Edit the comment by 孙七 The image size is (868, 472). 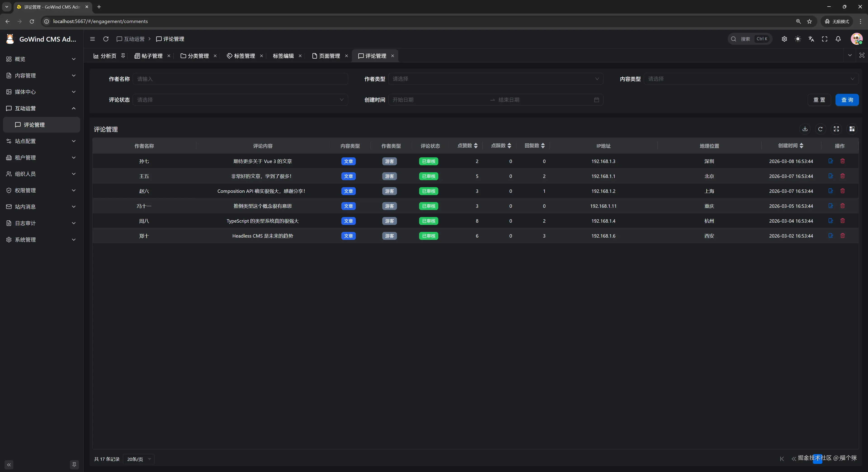point(831,161)
